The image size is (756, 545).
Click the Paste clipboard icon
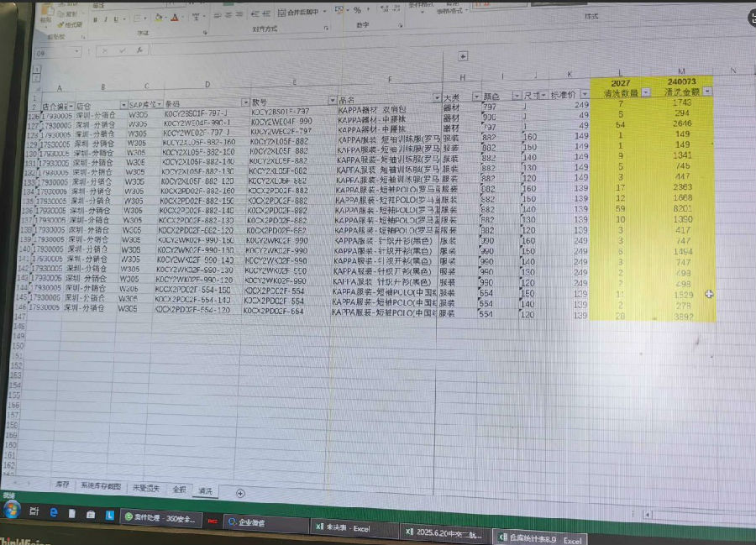[x=47, y=11]
